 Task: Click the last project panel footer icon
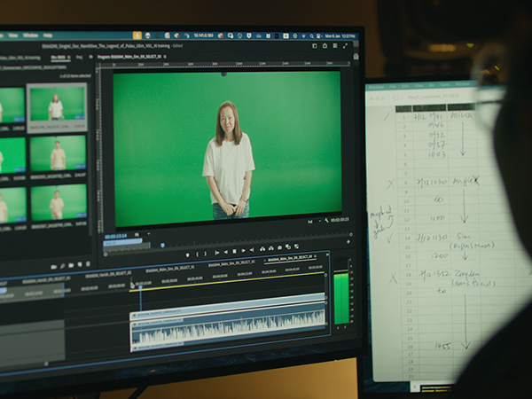coord(88,264)
